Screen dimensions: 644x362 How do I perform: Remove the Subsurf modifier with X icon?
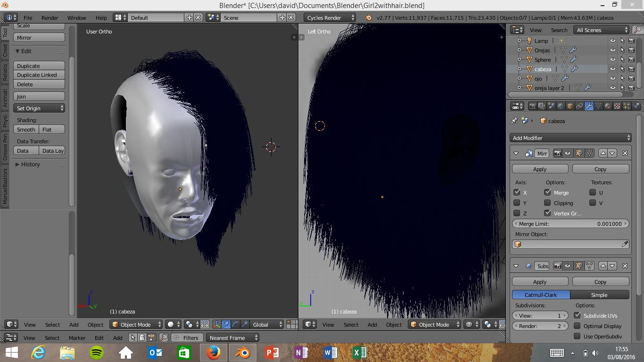[x=625, y=266]
